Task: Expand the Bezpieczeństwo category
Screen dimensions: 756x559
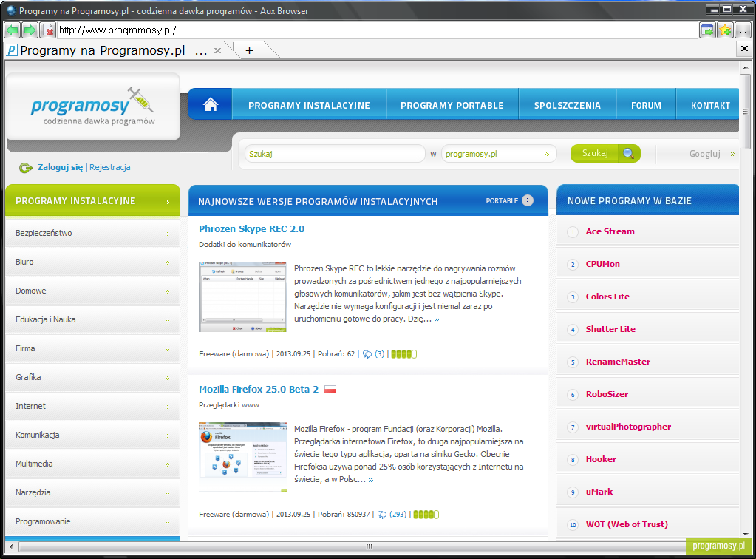Action: pos(92,234)
